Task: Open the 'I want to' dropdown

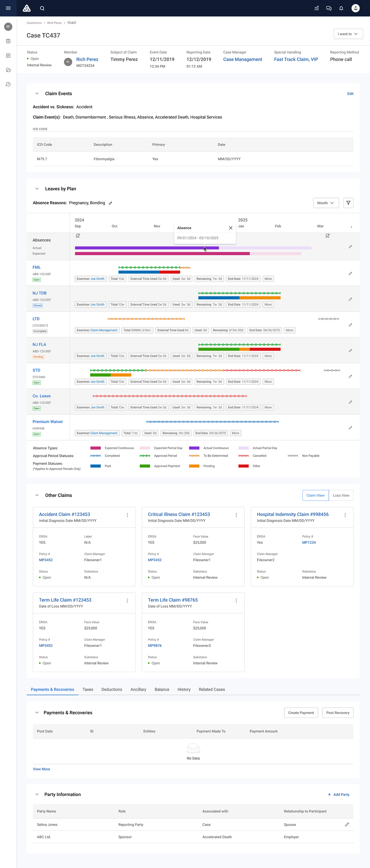Action: 348,34
